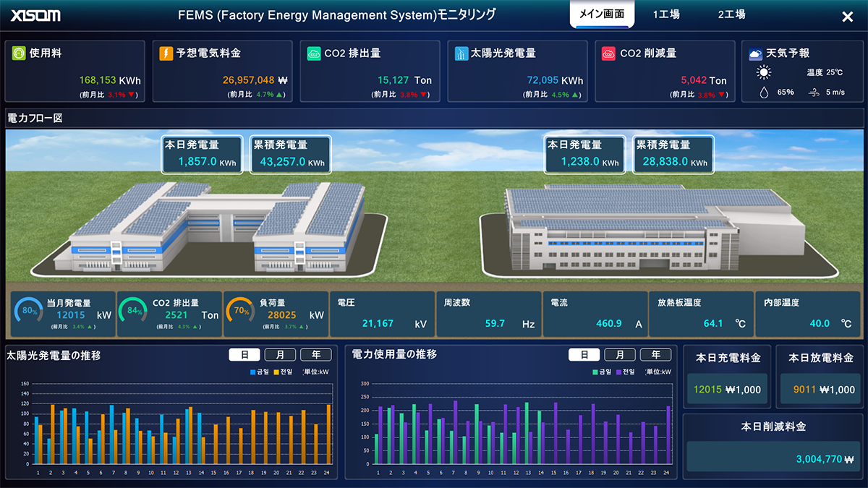The height and width of the screenshot is (488, 868).
Task: Click the blue wind turbine icon 太陽光発電量
Action: point(461,53)
